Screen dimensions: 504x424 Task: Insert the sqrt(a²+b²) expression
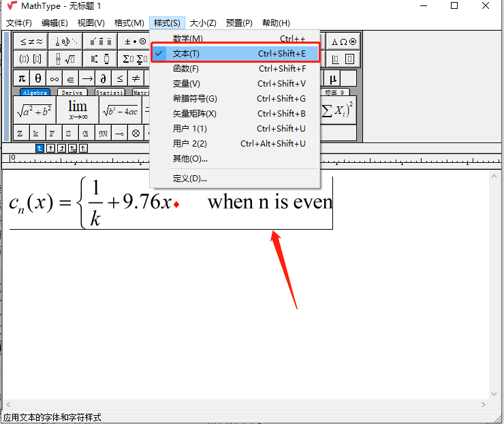tap(35, 110)
